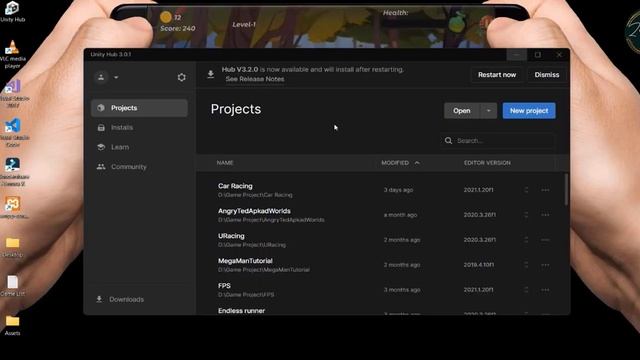Viewport: 640px width, 360px height.
Task: Click the Open project button
Action: pyautogui.click(x=462, y=111)
